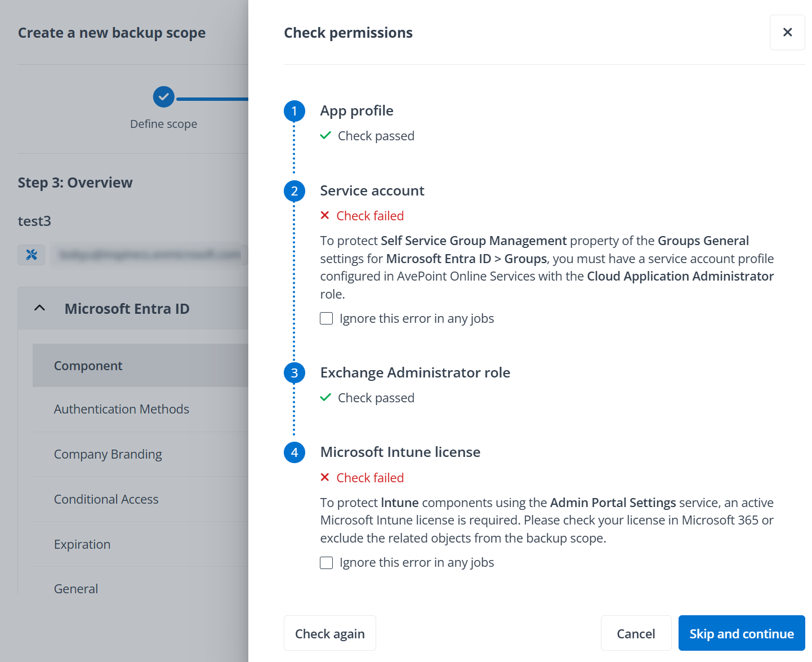Select Company Branding from the sidebar
The width and height of the screenshot is (812, 662).
click(108, 454)
